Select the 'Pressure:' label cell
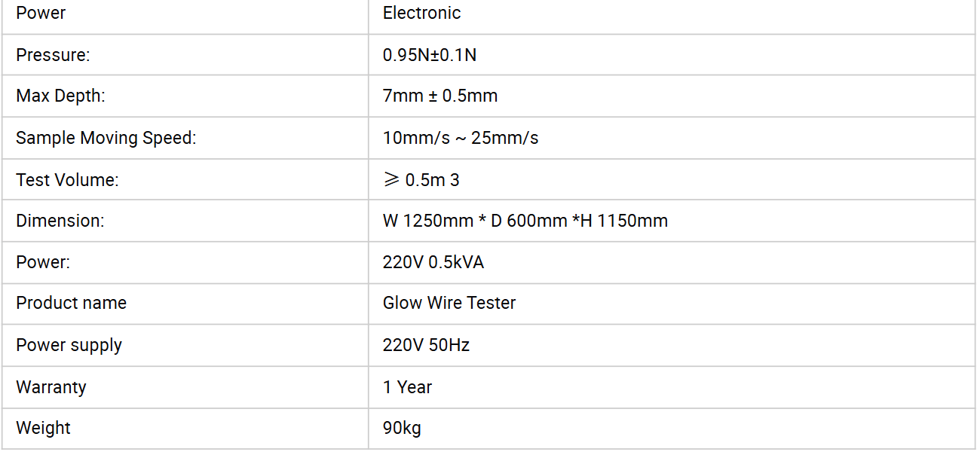The height and width of the screenshot is (458, 980). click(53, 55)
